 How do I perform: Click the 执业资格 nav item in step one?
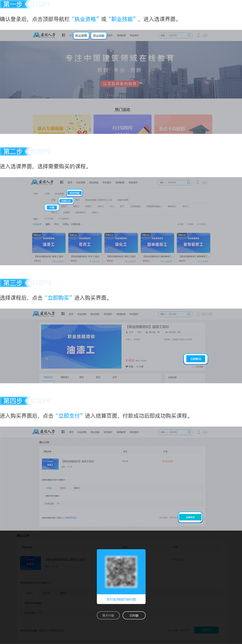tap(81, 35)
